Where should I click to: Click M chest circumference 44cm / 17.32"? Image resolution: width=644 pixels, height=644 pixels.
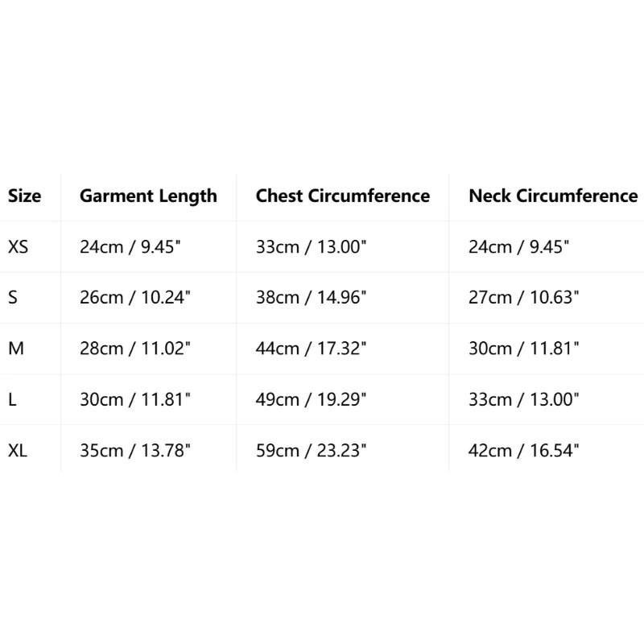tap(311, 349)
